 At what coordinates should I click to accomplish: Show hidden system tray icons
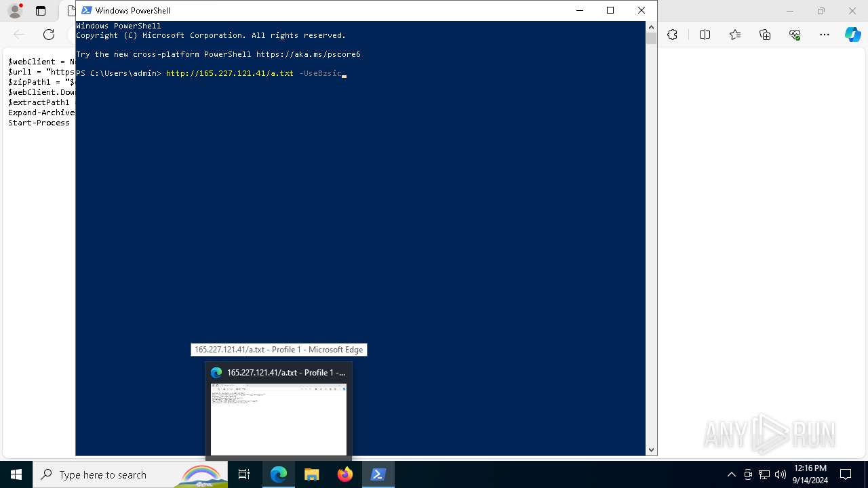(x=731, y=474)
